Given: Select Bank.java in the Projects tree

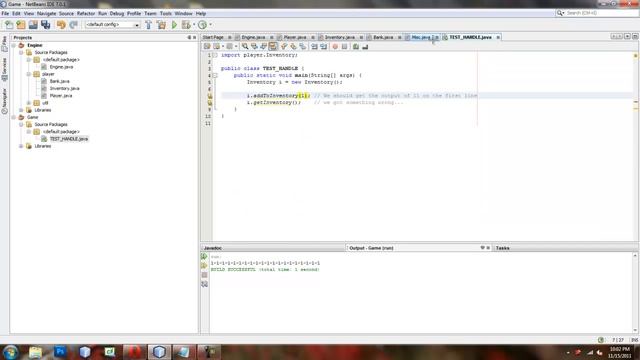Looking at the screenshot, I should click(x=60, y=81).
